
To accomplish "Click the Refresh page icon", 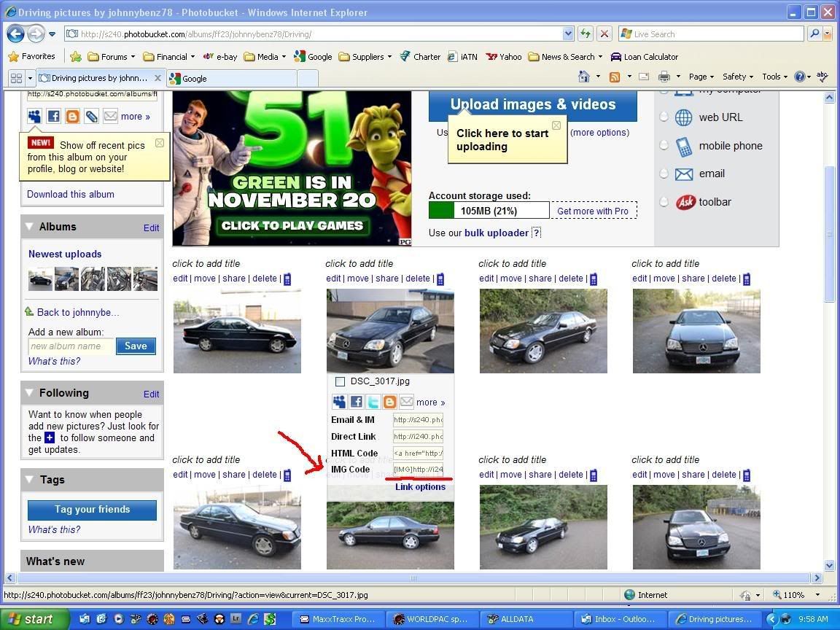I will tap(586, 34).
